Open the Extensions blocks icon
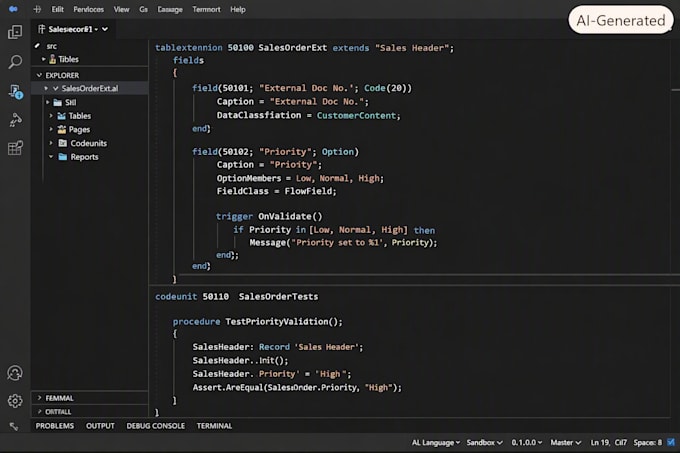 pos(15,148)
